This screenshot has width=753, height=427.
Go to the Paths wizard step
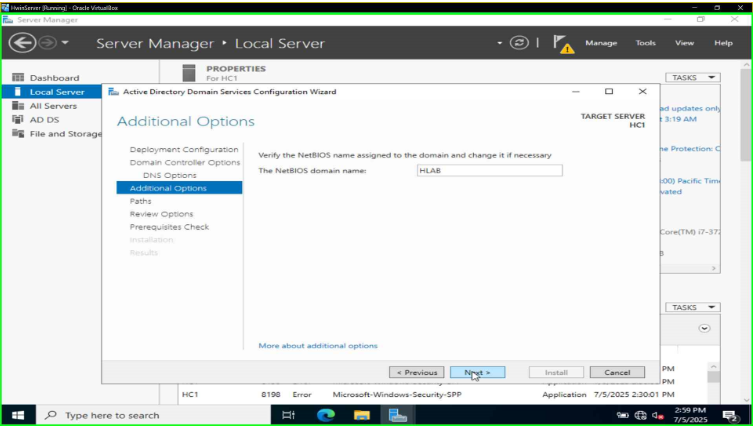click(x=140, y=201)
